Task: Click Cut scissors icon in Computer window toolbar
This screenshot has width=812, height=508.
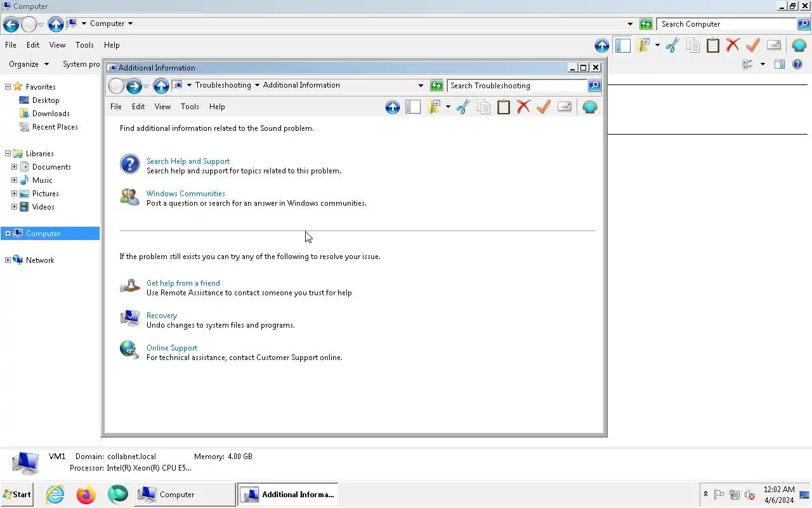Action: 672,46
